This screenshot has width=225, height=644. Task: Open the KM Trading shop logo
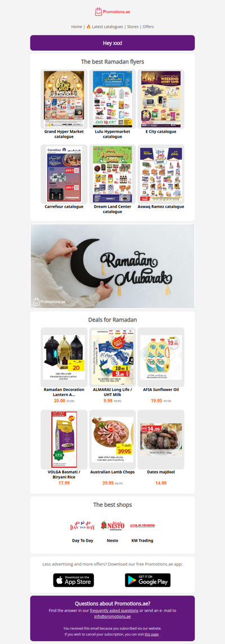click(x=142, y=526)
